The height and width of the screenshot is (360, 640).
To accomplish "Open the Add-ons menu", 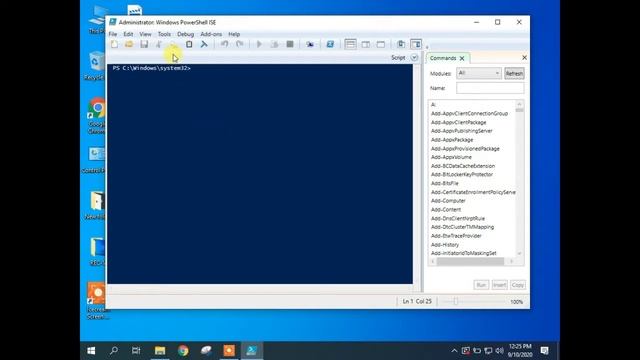I will [211, 34].
